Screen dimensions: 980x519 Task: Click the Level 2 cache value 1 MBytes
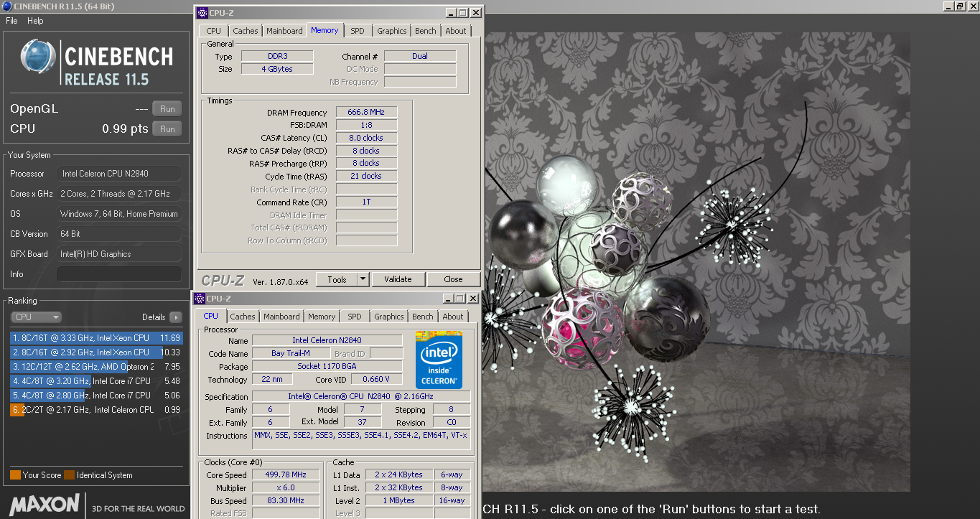398,501
